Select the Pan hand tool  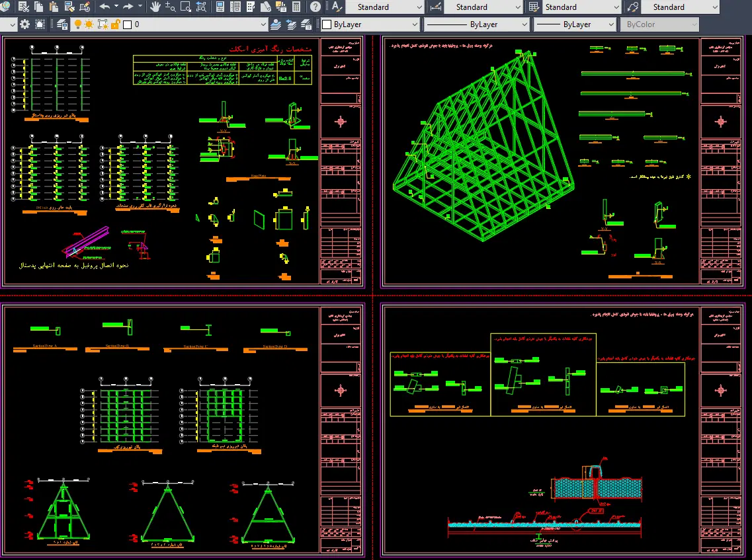tap(155, 7)
